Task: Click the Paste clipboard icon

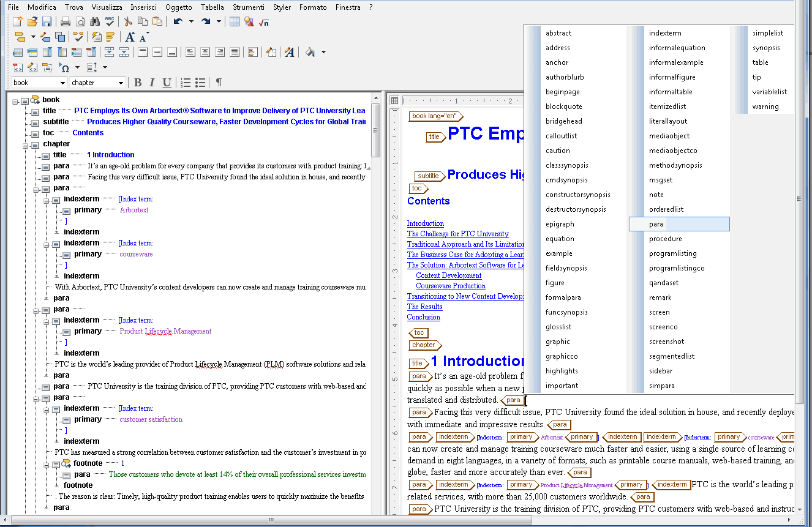Action: coord(157,22)
